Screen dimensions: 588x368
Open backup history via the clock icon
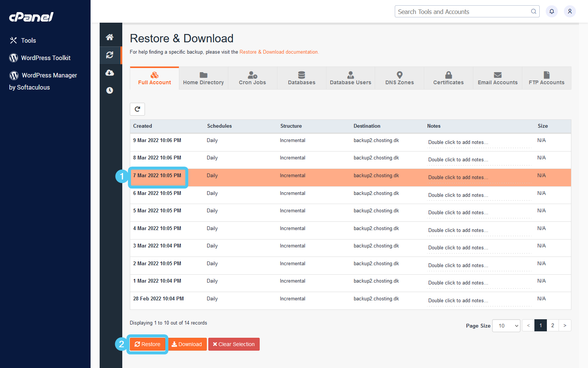110,90
